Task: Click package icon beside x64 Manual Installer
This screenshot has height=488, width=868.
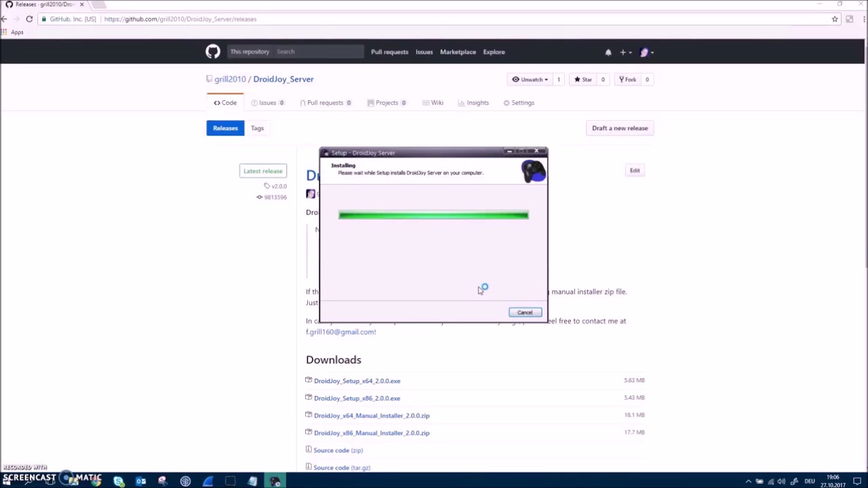Action: click(x=309, y=415)
